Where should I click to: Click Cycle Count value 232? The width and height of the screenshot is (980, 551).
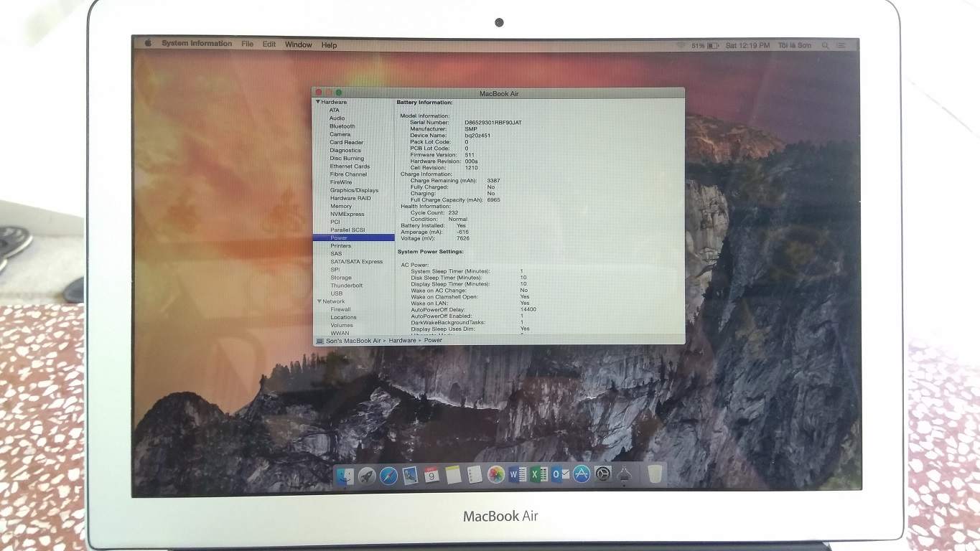click(453, 213)
